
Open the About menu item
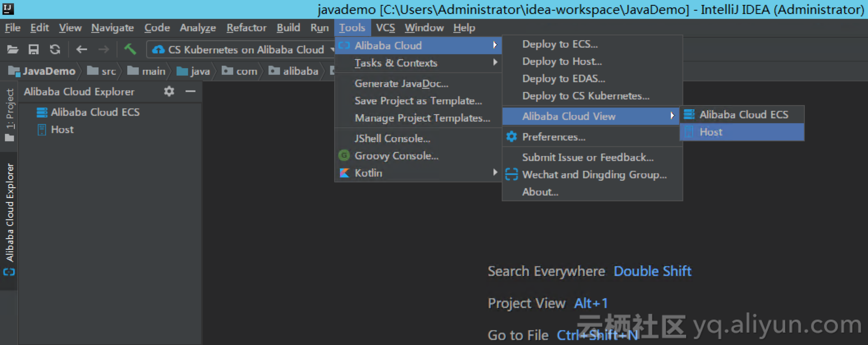(x=592, y=192)
